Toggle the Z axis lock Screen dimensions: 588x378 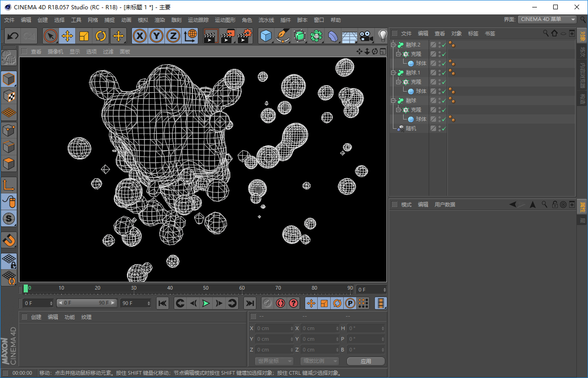[173, 36]
